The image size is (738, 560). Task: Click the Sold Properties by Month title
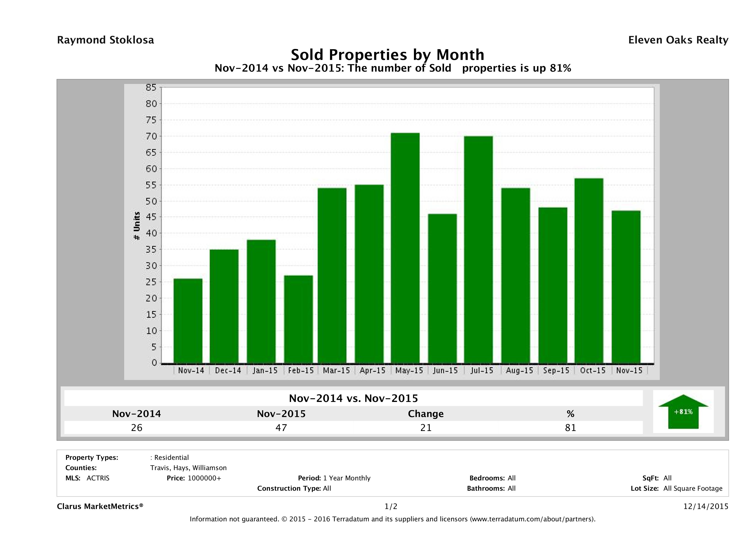[387, 54]
